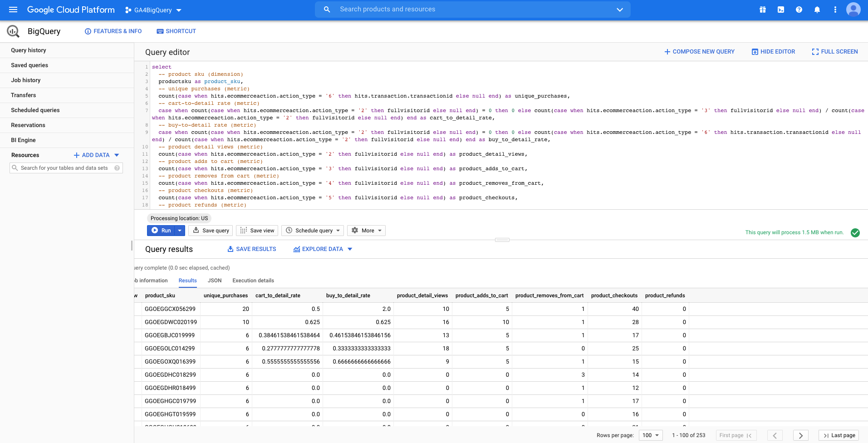
Task: Click the First page button
Action: [736, 435]
